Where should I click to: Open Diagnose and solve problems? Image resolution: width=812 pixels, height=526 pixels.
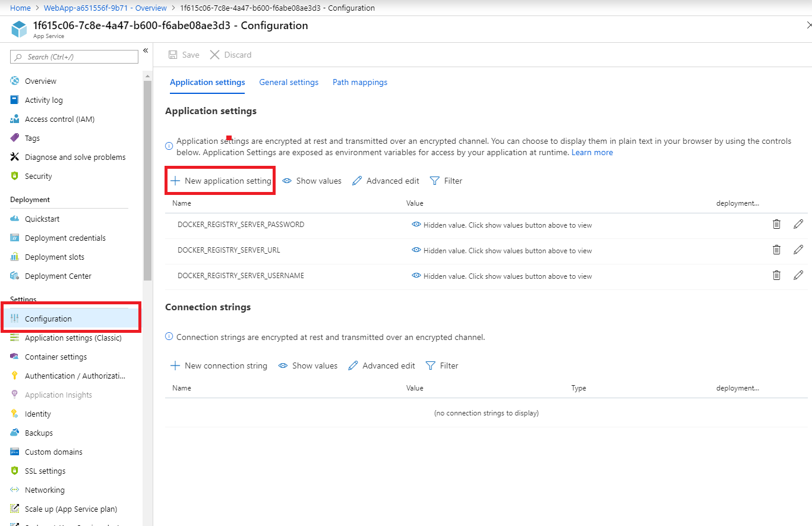click(x=75, y=157)
